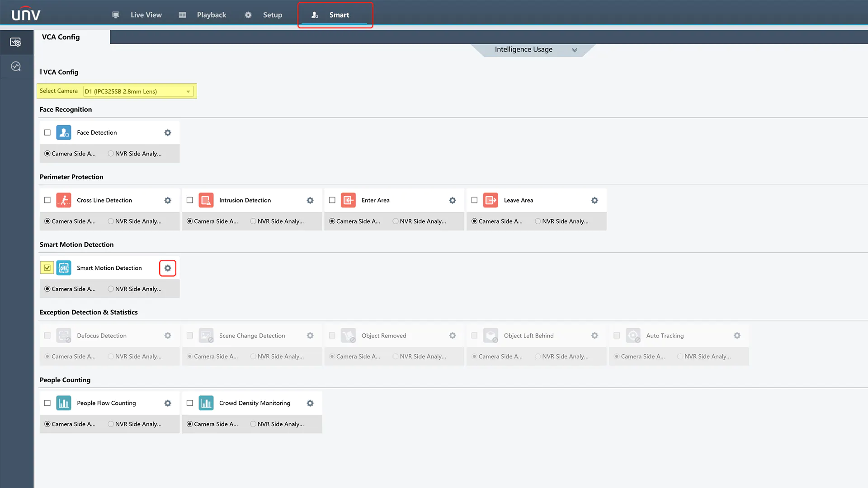This screenshot has width=868, height=488.
Task: Click the People Flow Counting icon
Action: point(63,403)
